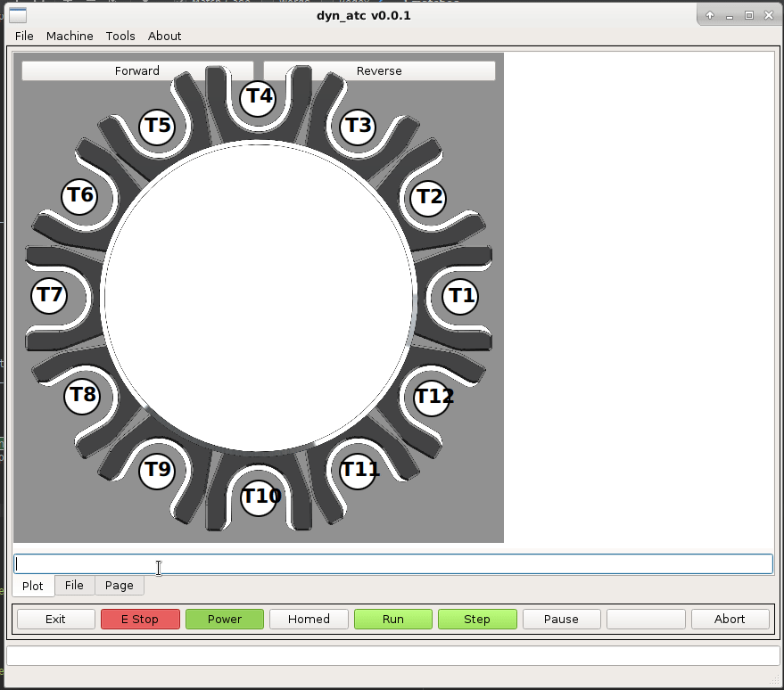Select tool pocket T7 on carousel
Viewport: 784px width, 690px height.
click(x=49, y=296)
